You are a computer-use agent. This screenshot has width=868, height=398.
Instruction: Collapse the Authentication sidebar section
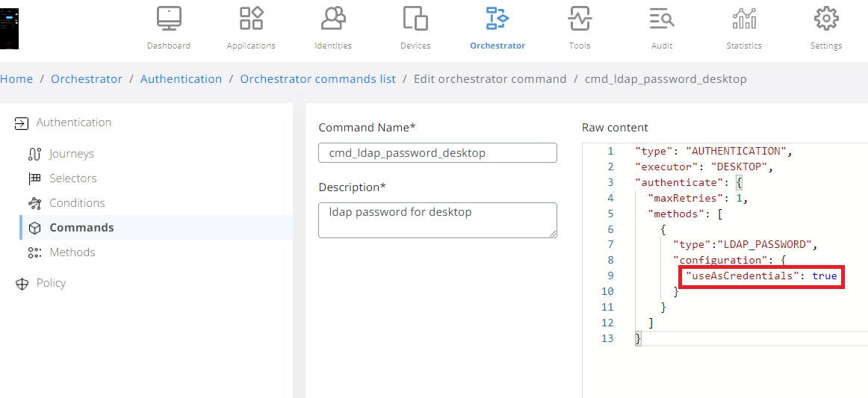73,122
